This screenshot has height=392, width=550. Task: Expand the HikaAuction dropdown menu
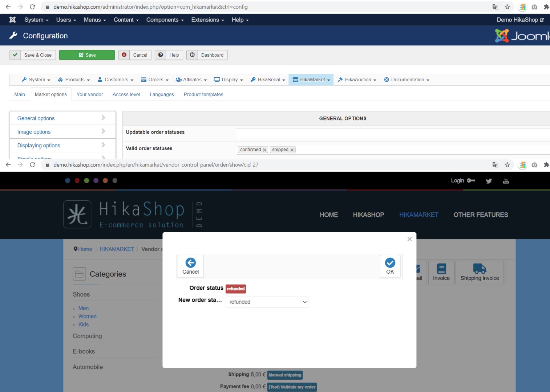pyautogui.click(x=357, y=80)
